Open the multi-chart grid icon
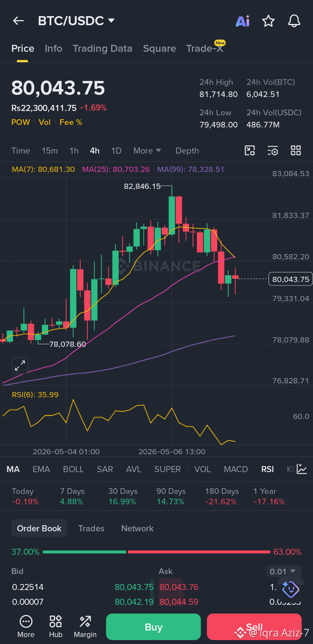Image resolution: width=313 pixels, height=644 pixels. (296, 151)
